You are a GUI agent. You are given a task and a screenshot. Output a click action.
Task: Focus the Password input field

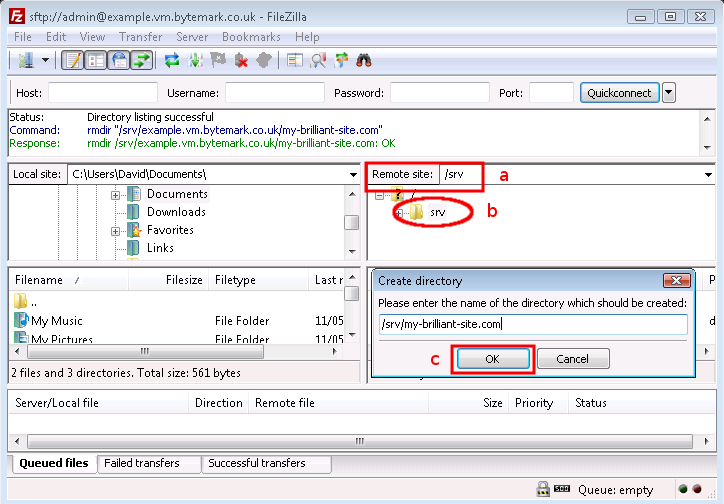coord(440,93)
